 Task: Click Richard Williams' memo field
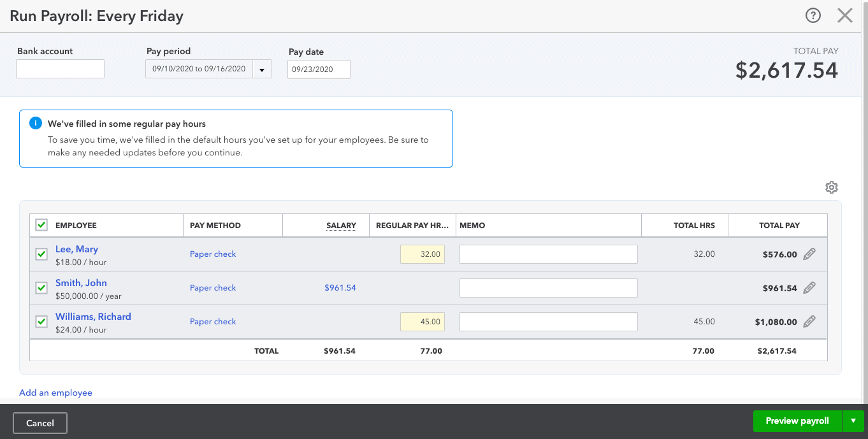[549, 322]
